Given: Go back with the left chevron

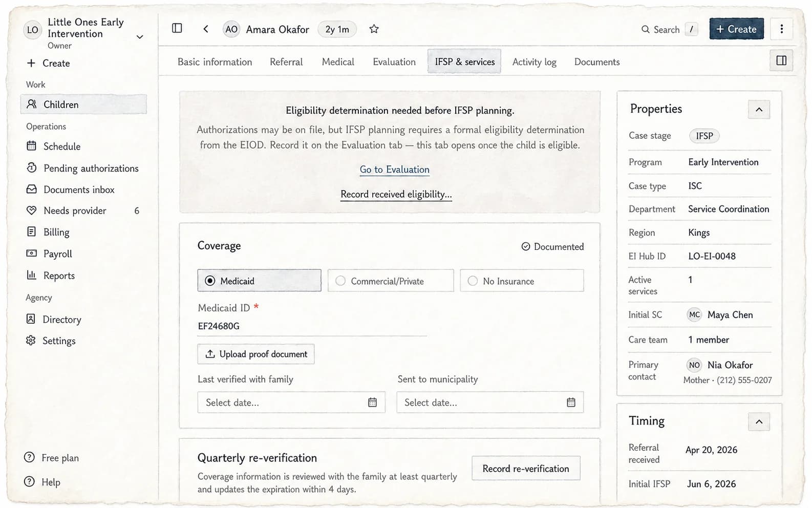Looking at the screenshot, I should (x=205, y=29).
